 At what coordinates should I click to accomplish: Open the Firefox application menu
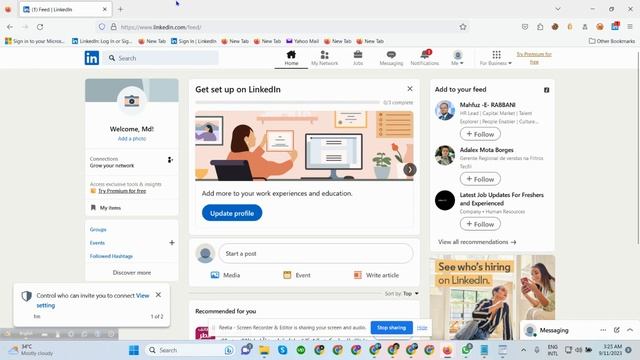coord(630,27)
